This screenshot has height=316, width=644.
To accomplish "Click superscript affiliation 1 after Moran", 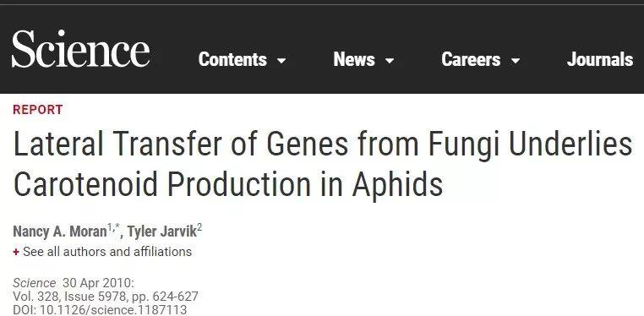I will tap(110, 227).
